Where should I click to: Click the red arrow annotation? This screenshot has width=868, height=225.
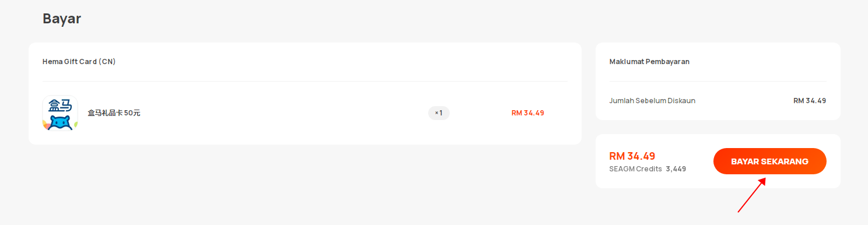751,195
